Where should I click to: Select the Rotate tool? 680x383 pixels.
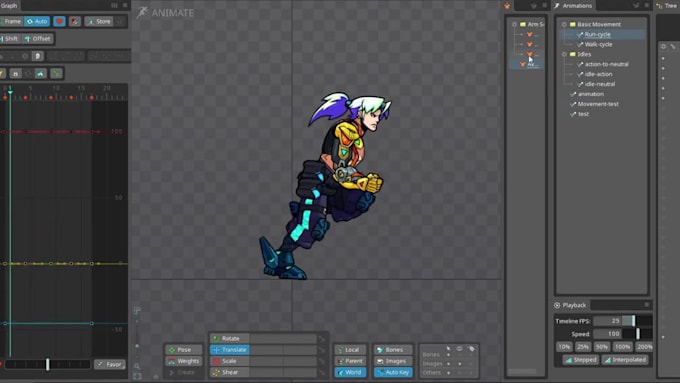coord(229,338)
